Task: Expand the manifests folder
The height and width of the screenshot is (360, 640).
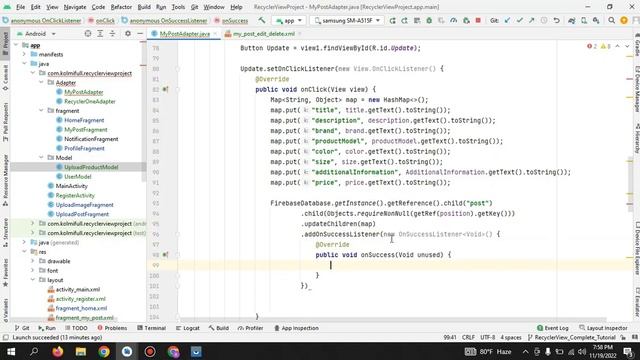Action: (24, 54)
